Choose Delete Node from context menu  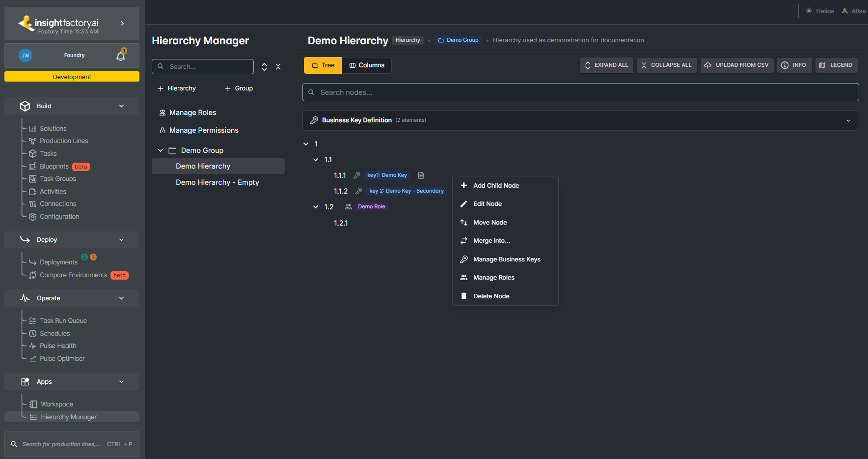[505, 296]
